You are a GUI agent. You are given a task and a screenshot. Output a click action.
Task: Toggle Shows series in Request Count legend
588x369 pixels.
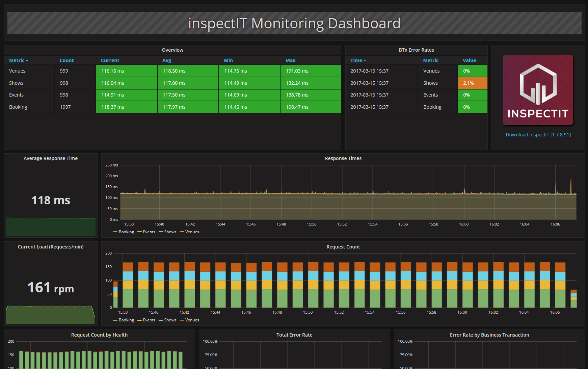tap(168, 320)
